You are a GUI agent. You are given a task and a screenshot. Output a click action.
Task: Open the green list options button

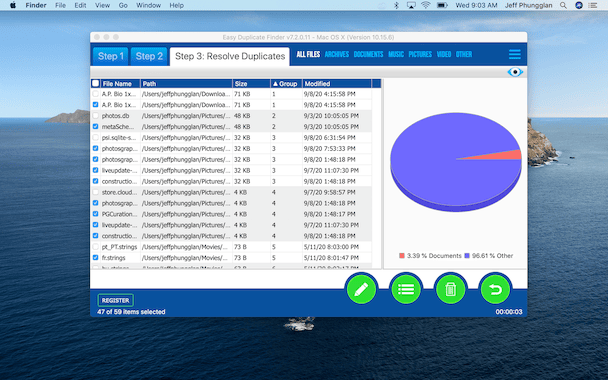pyautogui.click(x=406, y=289)
